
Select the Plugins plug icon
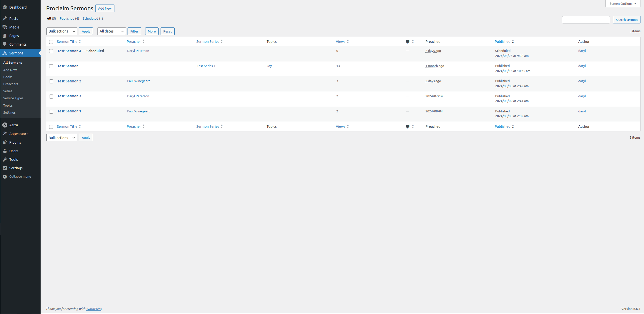[x=5, y=142]
